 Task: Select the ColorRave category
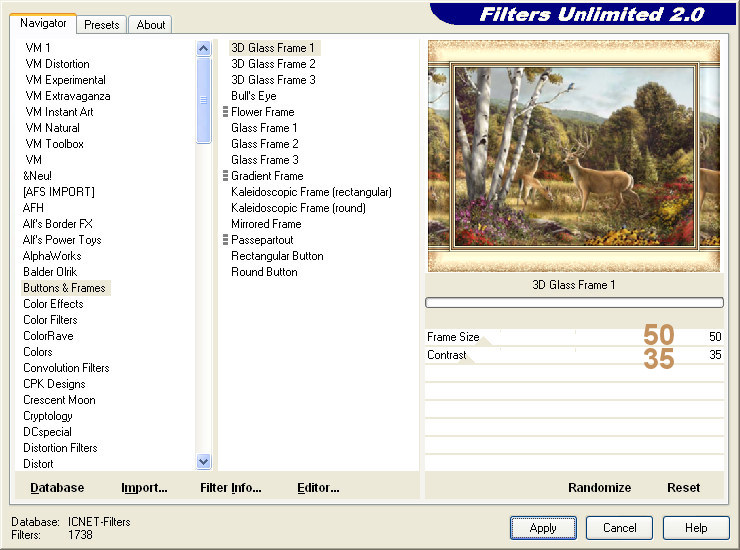click(x=49, y=337)
